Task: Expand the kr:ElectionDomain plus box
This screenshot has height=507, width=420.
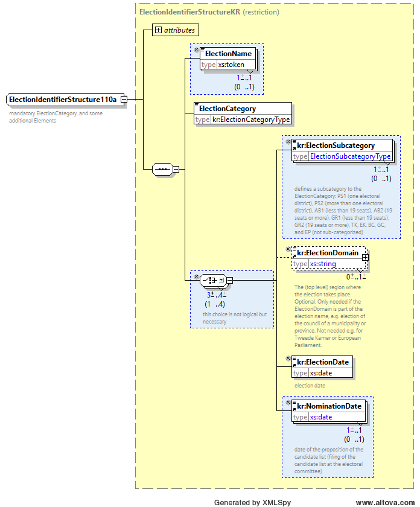Action: 365,257
